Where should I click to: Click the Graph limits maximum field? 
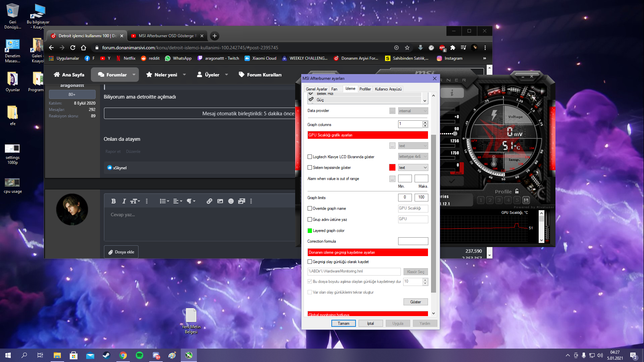[x=421, y=197]
